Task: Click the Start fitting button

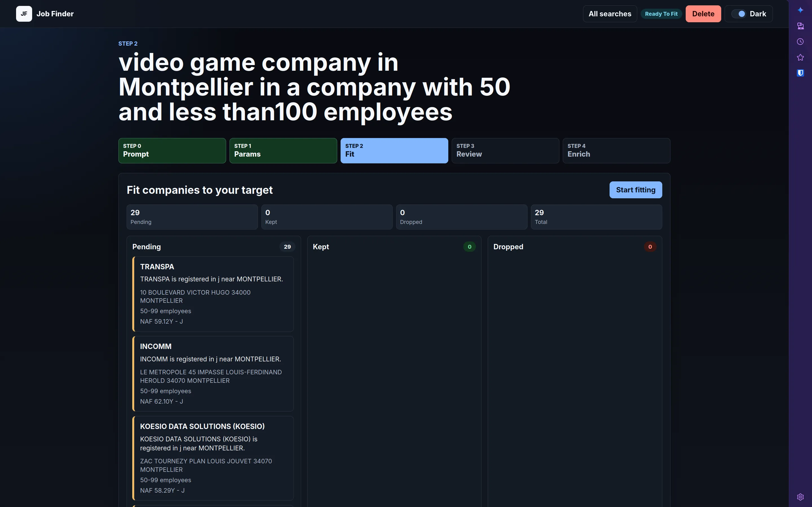Action: pos(636,190)
